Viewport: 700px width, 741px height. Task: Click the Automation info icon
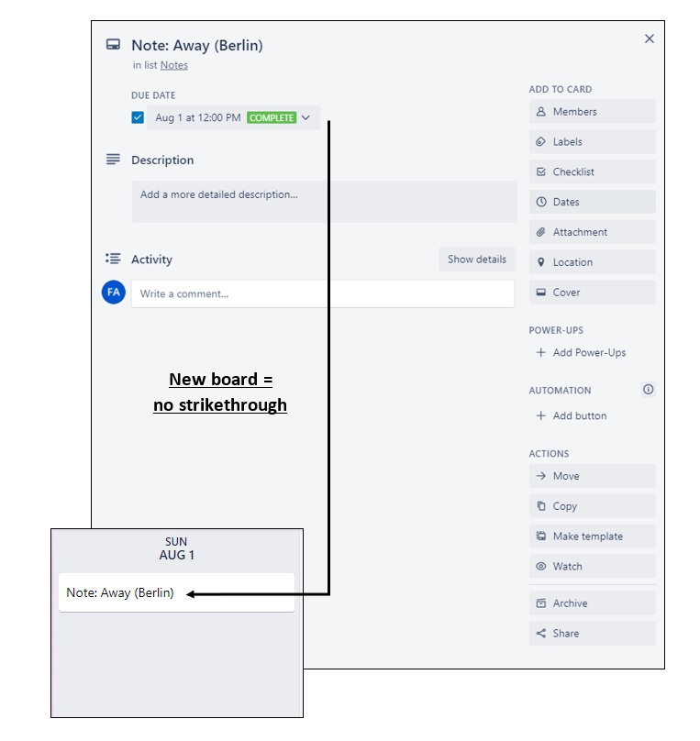(648, 390)
